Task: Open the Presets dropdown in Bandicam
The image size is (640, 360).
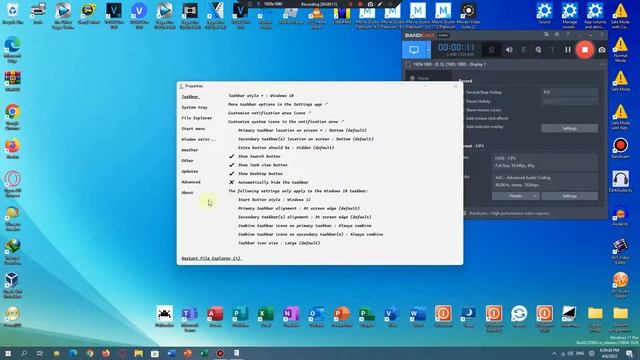Action: [x=516, y=196]
